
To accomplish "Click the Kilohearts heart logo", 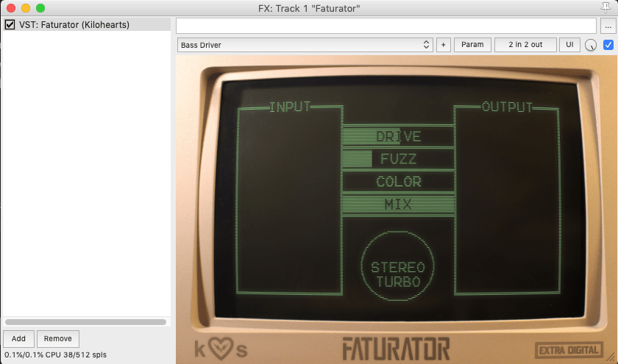I will [x=221, y=349].
